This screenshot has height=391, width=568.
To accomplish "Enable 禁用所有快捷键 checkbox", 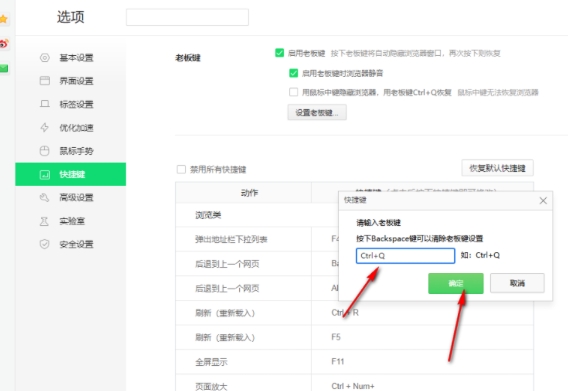I will click(x=181, y=169).
